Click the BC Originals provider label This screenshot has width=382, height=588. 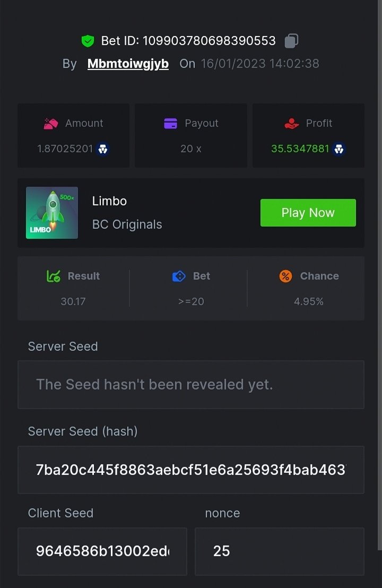127,224
